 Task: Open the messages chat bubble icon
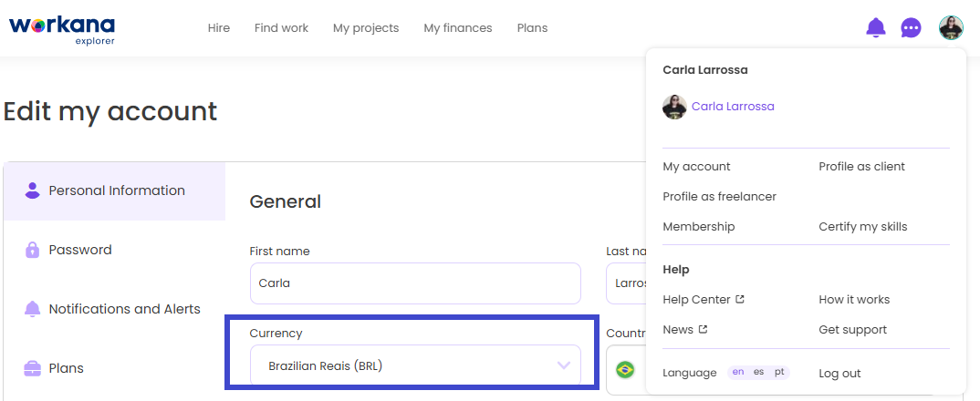point(911,28)
